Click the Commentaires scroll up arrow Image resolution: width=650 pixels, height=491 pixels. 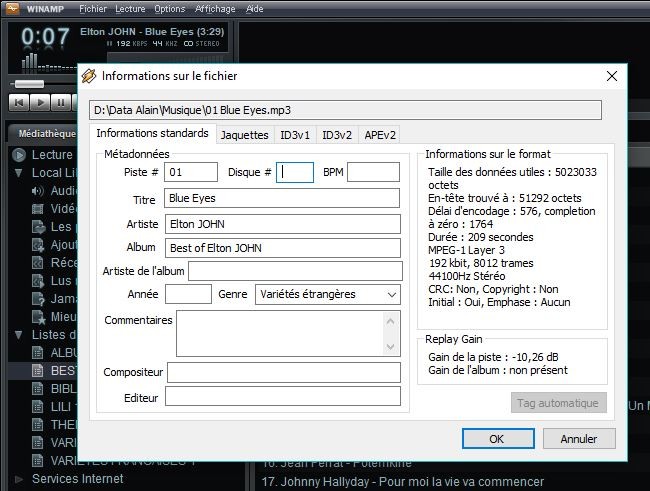pyautogui.click(x=390, y=321)
